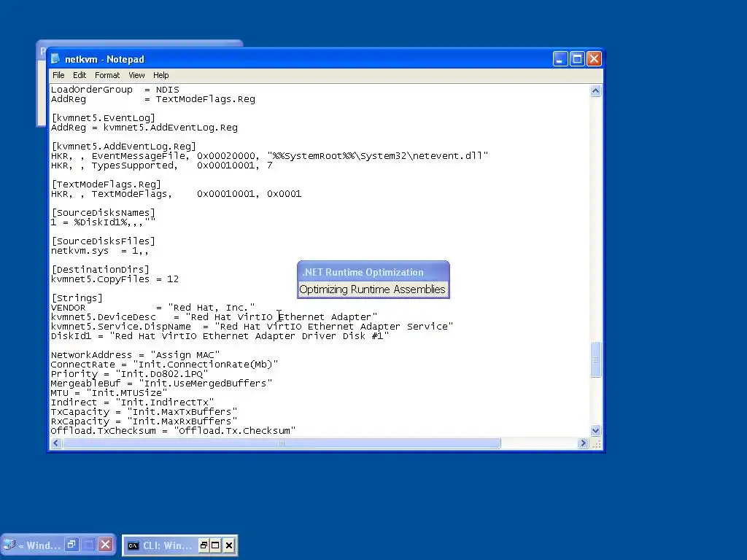Click the MTU = "Init.MTUSize" line
The height and width of the screenshot is (560, 747).
tap(109, 393)
